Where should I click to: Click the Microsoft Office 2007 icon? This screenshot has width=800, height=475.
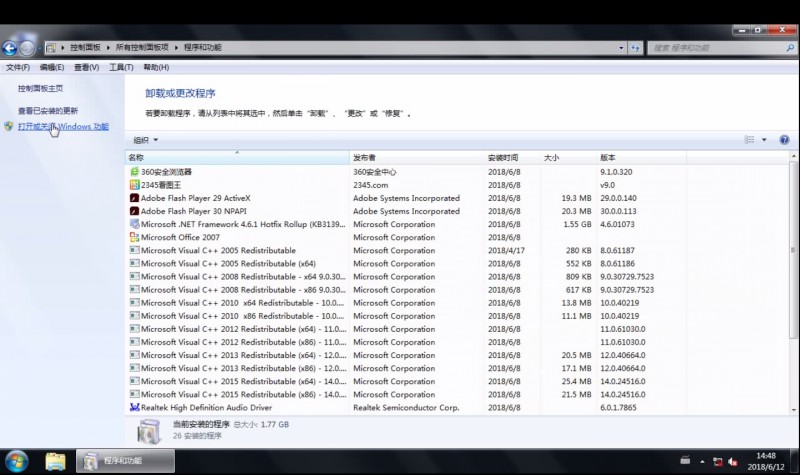click(134, 237)
